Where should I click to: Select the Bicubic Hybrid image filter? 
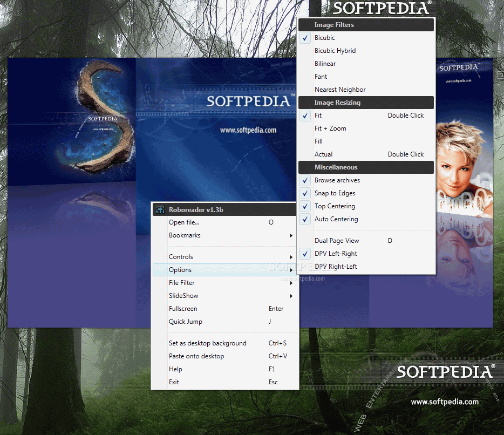(x=366, y=51)
